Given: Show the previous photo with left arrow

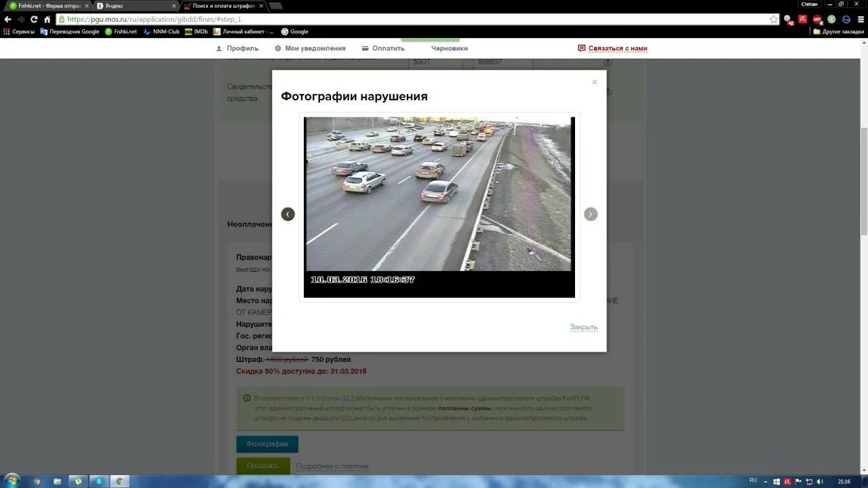Looking at the screenshot, I should (288, 213).
